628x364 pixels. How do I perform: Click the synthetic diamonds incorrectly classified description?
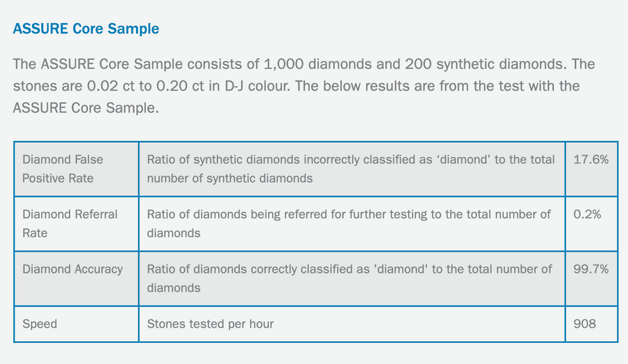[351, 169]
